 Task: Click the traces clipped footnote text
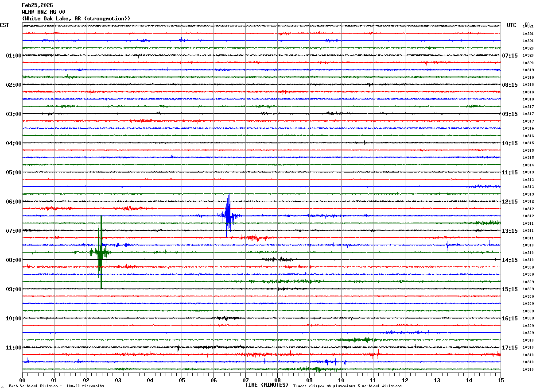click(x=347, y=386)
